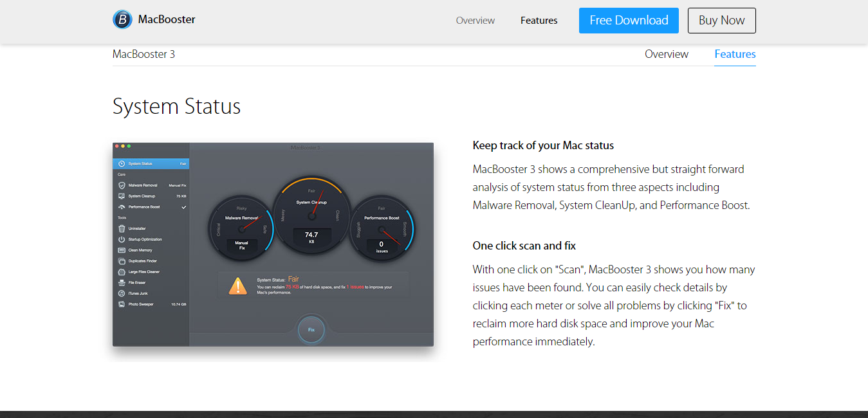Open the Clean Memory tool label
Screen dimensions: 868x418
[x=140, y=250]
